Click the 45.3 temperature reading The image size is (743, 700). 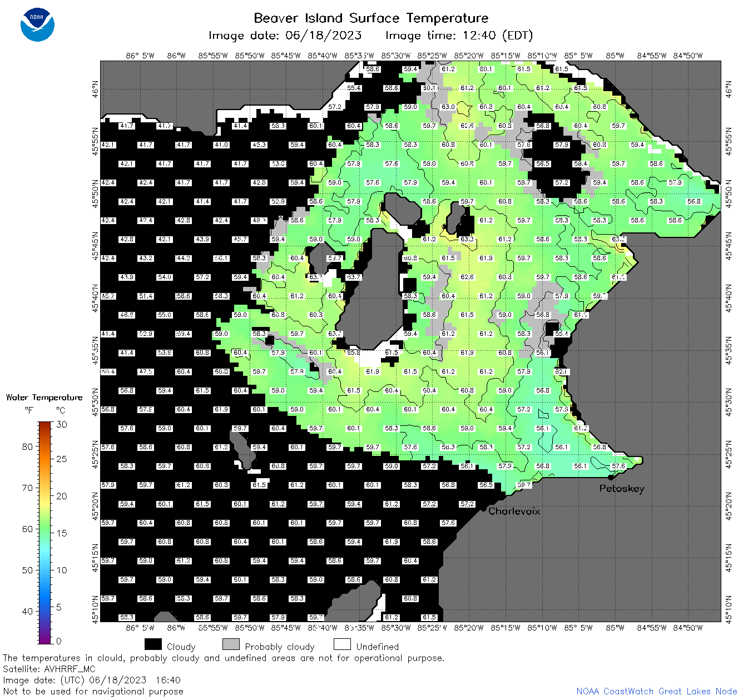pyautogui.click(x=259, y=145)
